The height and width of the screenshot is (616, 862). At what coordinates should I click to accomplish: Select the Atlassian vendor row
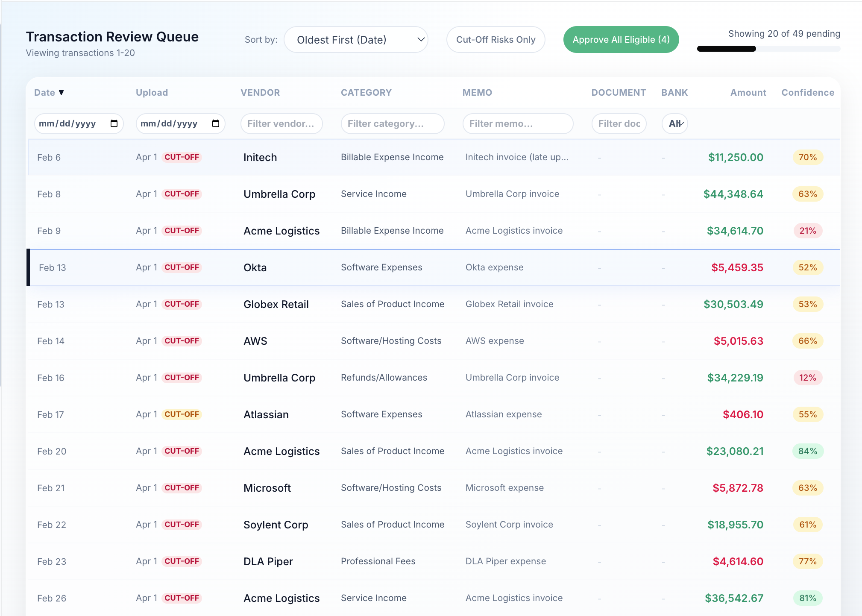click(x=433, y=414)
